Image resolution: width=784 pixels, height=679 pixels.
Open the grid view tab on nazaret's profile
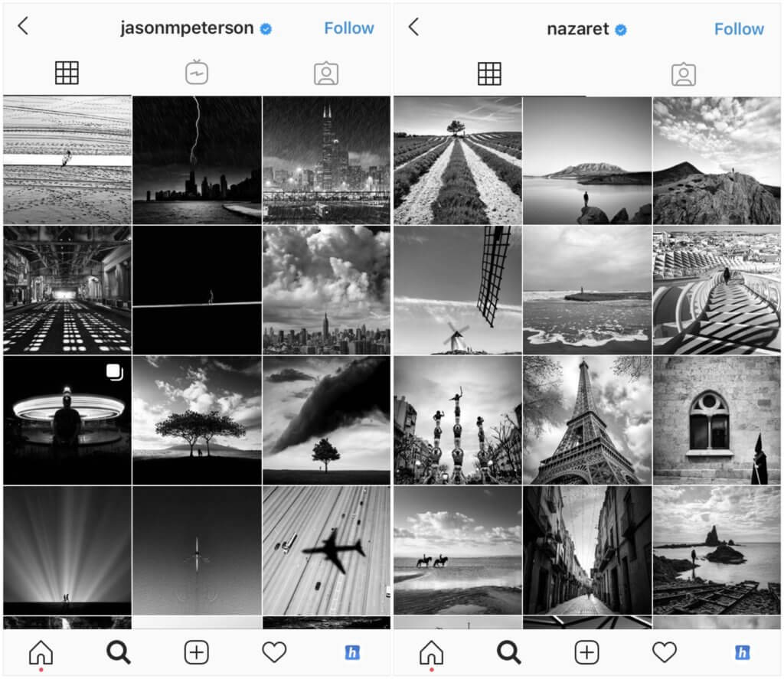(490, 73)
